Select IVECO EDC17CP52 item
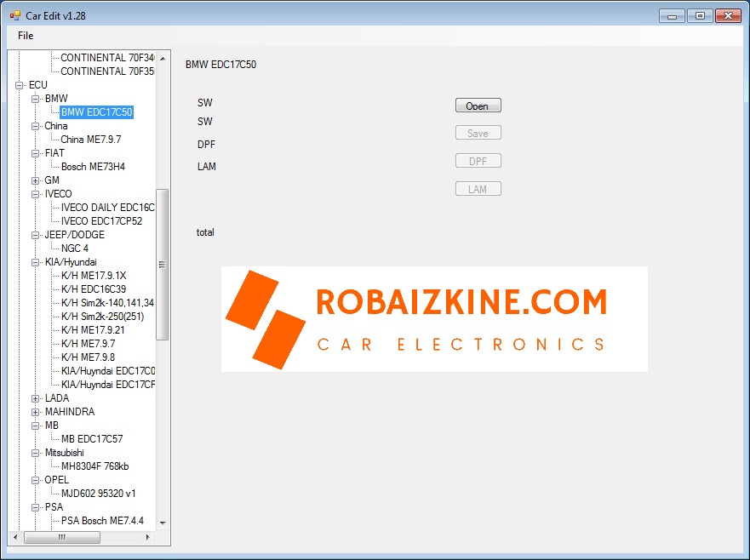Viewport: 750px width, 560px height. 101,221
